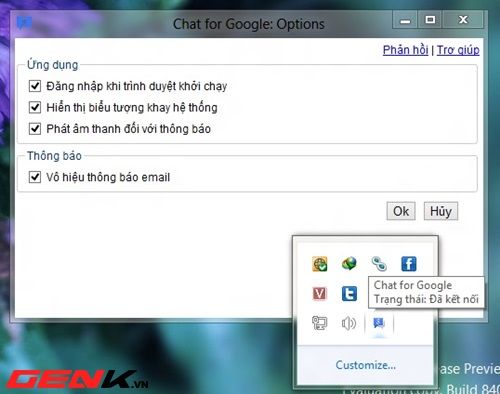500x394 pixels.
Task: Toggle Vô hiệu thông báo email checkbox
Action: coord(35,177)
